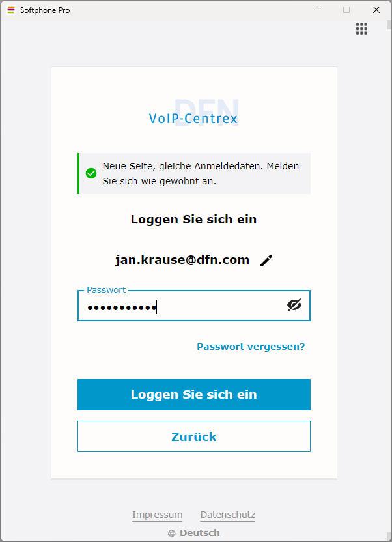This screenshot has width=392, height=542.
Task: Edit the email using the pencil icon
Action: 266,261
